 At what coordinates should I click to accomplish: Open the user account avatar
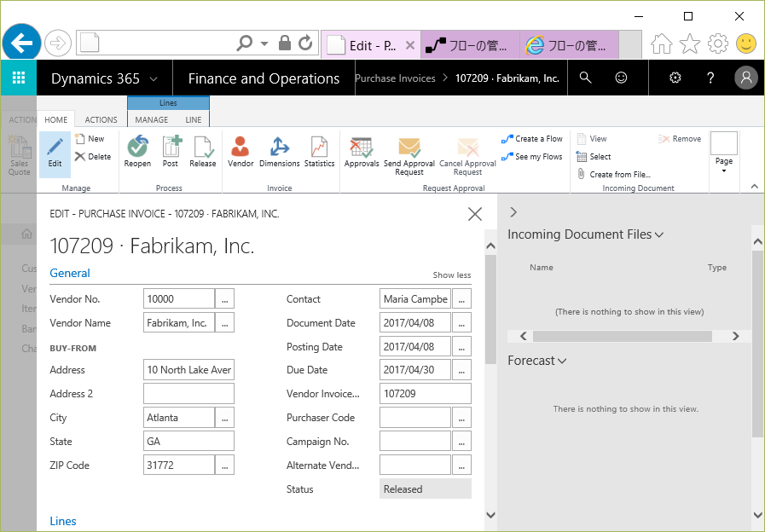[x=746, y=78]
